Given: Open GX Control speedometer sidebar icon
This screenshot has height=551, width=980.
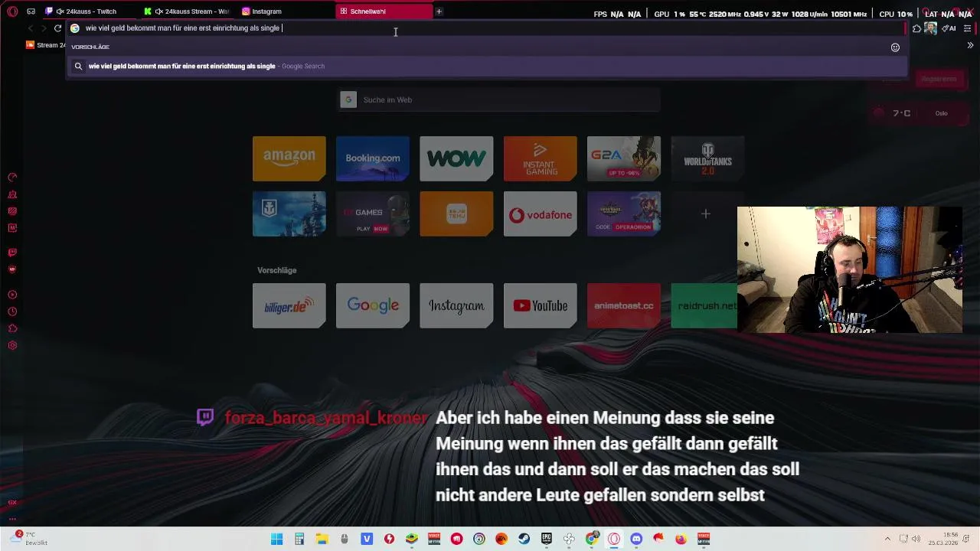Looking at the screenshot, I should coord(12,178).
